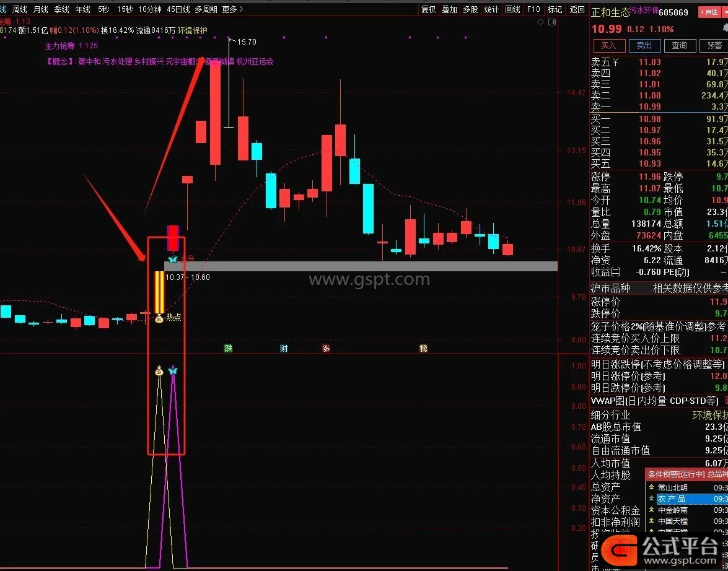Choose the 10分钟 period
The width and height of the screenshot is (728, 571).
(x=149, y=9)
